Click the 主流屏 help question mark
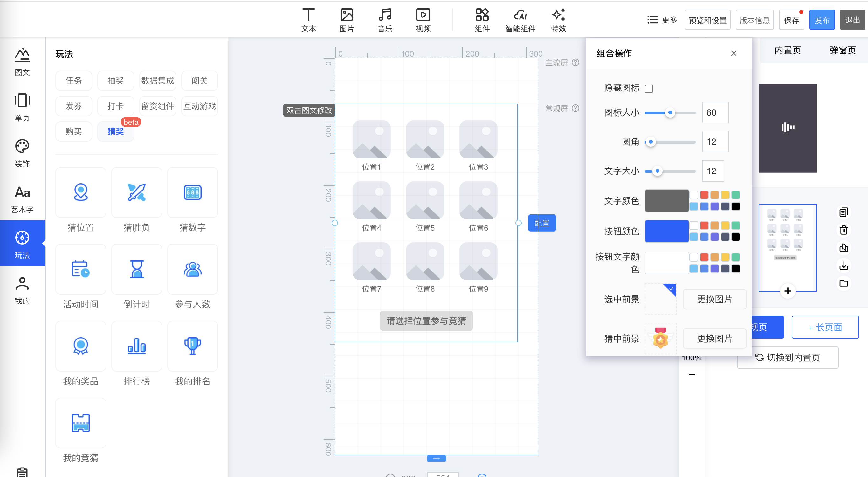The image size is (868, 477). [x=576, y=63]
